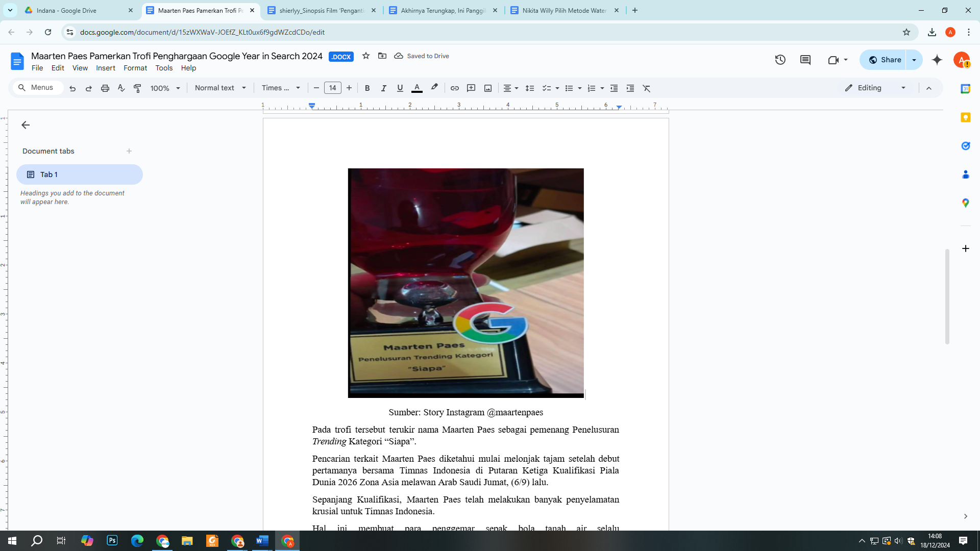Viewport: 980px width, 551px height.
Task: Open the Format menu
Action: (135, 68)
